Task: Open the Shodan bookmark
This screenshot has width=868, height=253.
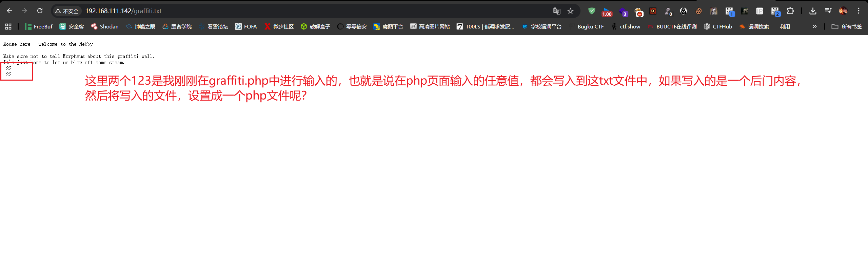Action: 105,26
